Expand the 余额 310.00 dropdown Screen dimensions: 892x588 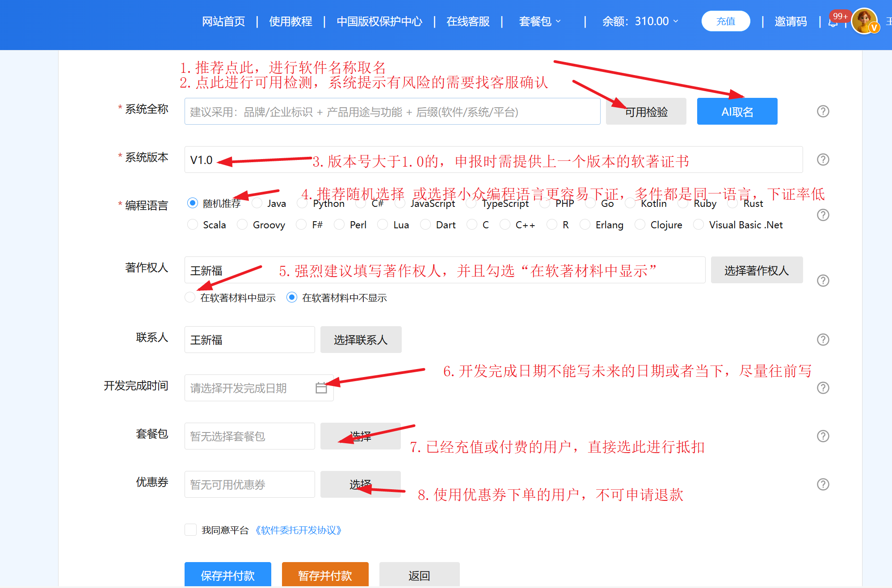(640, 21)
